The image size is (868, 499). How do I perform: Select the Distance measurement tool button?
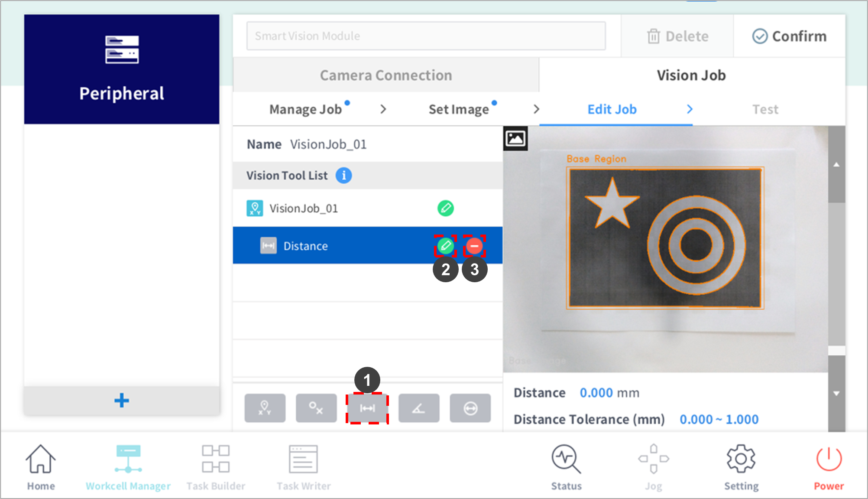(367, 408)
